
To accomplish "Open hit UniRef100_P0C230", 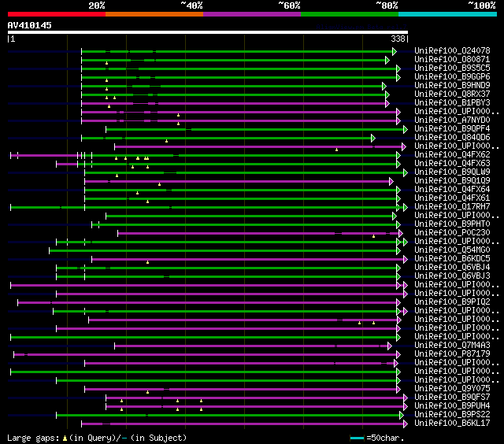I will [x=452, y=233].
